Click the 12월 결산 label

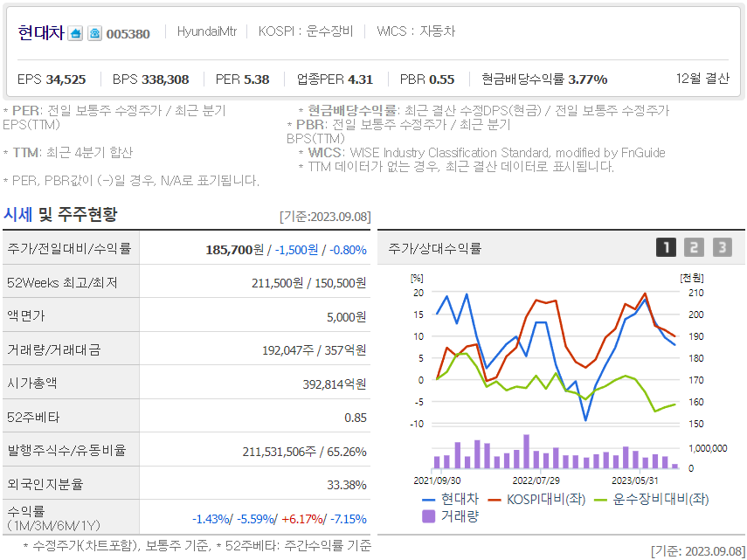pos(702,79)
